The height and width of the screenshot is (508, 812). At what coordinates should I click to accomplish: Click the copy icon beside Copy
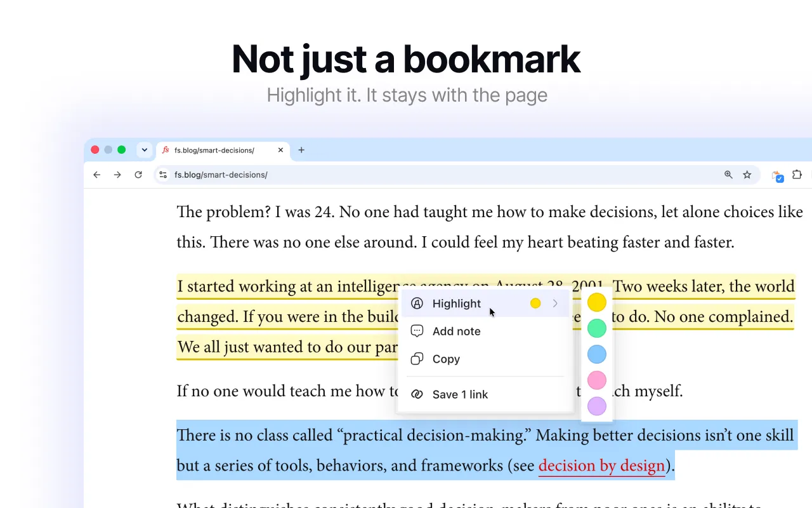417,359
